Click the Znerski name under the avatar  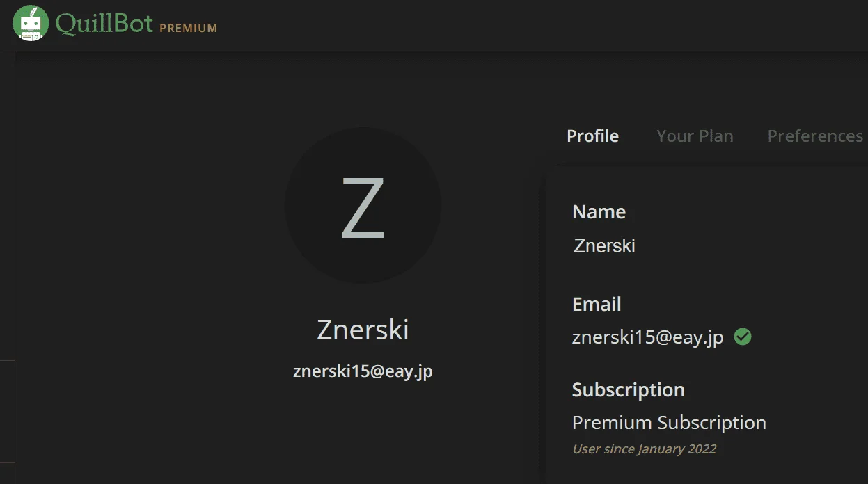click(363, 330)
